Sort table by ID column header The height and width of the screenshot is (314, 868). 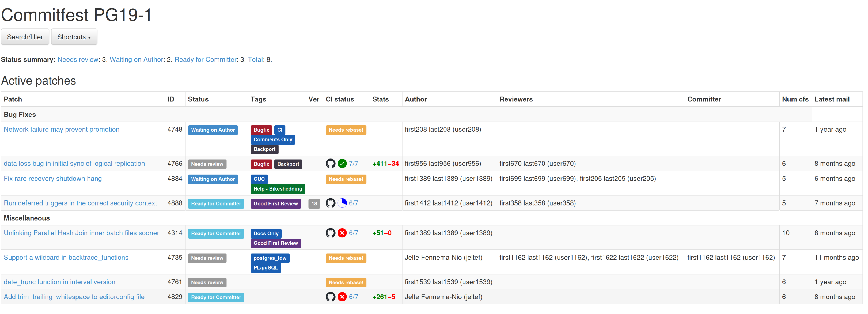pos(171,99)
